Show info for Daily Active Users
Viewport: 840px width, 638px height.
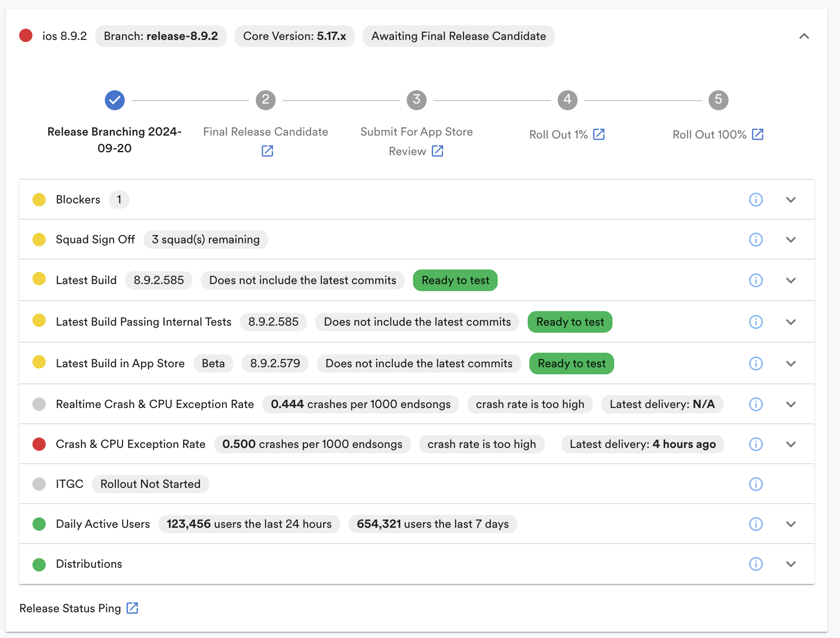point(756,524)
